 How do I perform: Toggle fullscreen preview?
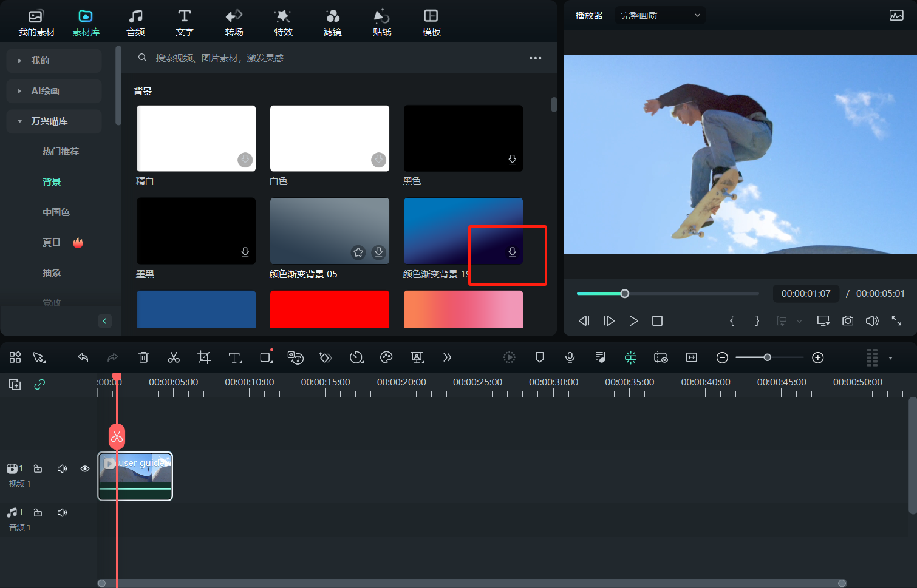[x=896, y=321]
